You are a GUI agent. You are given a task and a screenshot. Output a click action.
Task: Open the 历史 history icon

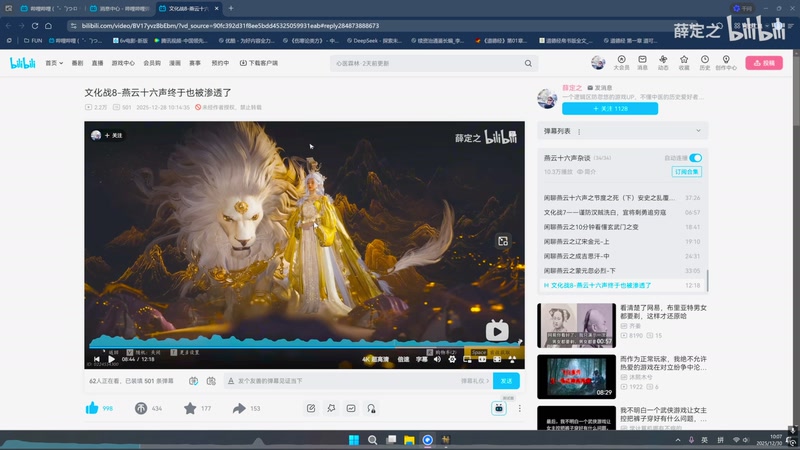pos(705,63)
